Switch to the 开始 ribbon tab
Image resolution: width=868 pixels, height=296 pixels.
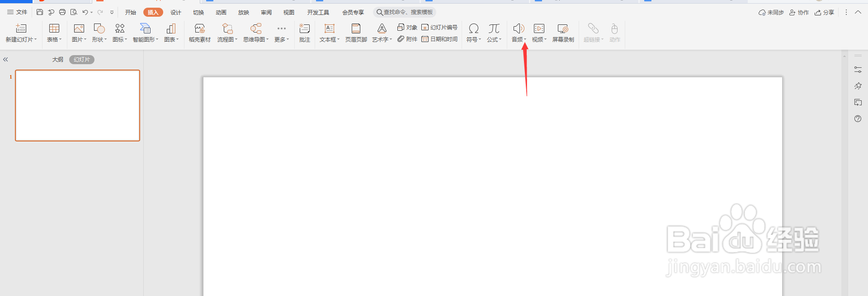(x=131, y=12)
